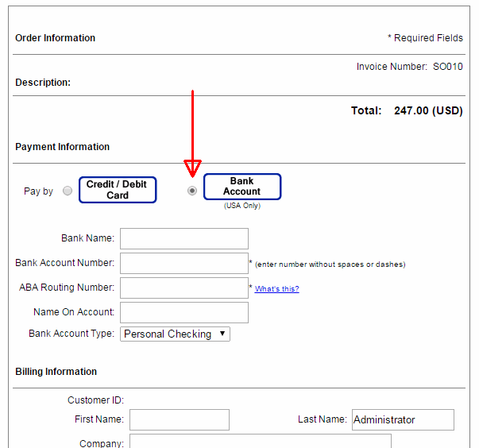Click the Billing Information heading

(x=56, y=372)
